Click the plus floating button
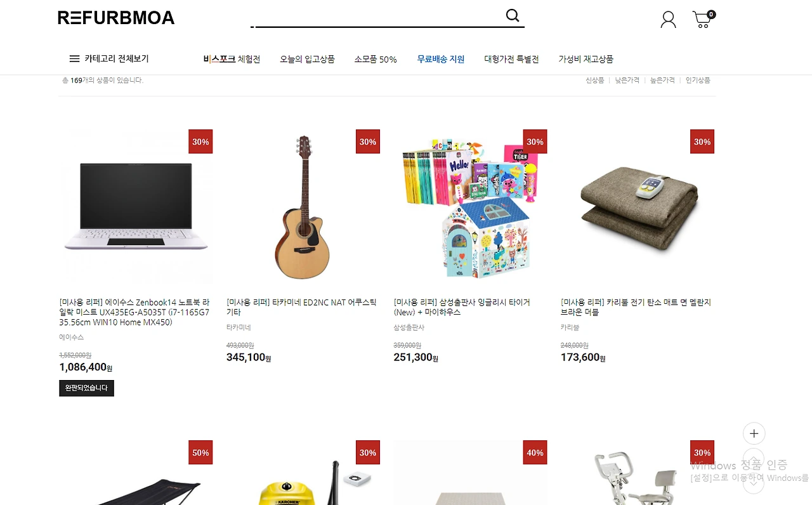Screen dimensions: 812x505 754,434
